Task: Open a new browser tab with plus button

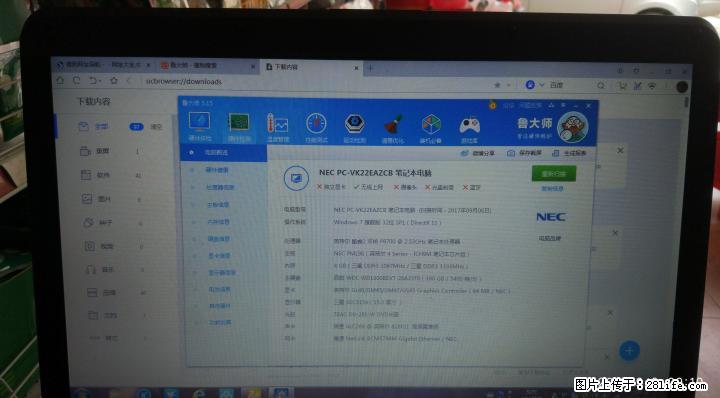Action: (x=371, y=68)
